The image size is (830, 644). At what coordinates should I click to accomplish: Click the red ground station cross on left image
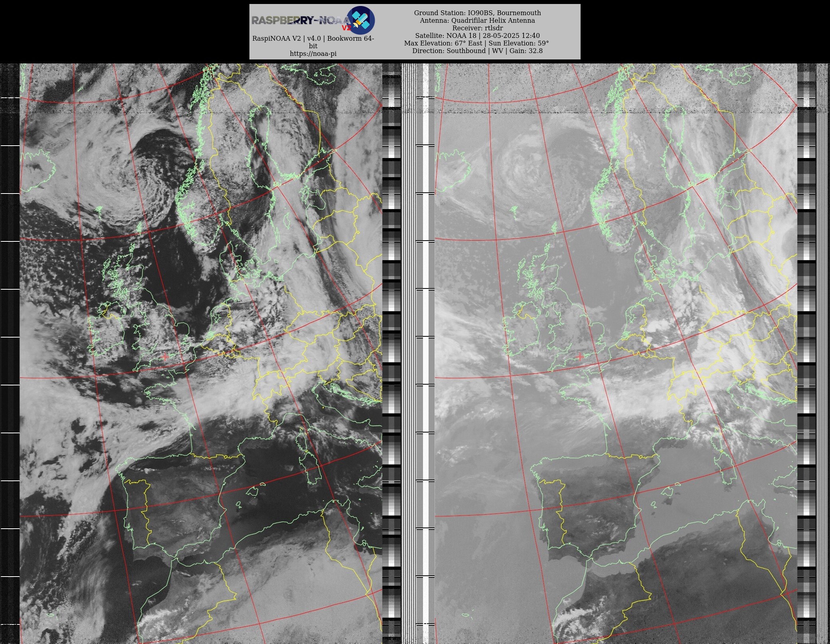165,357
